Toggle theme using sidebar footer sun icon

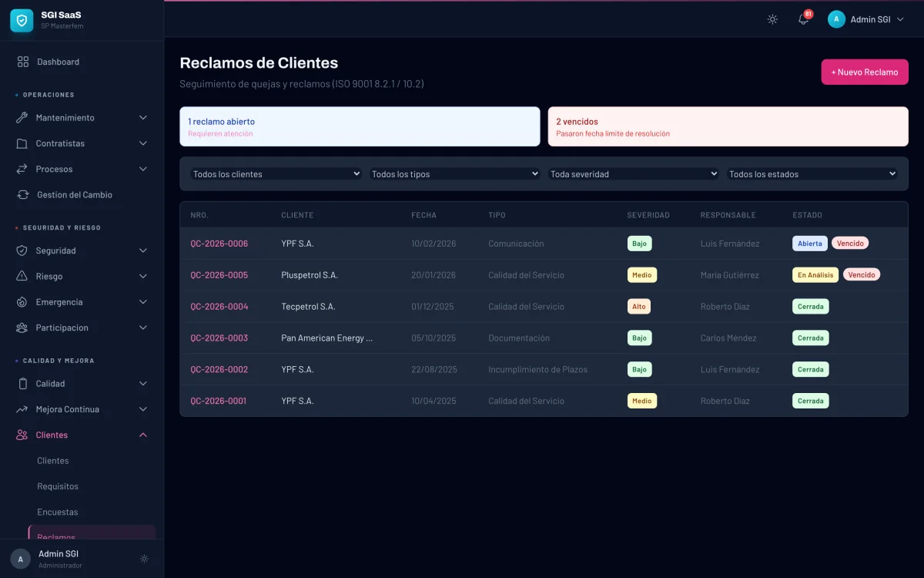pyautogui.click(x=144, y=559)
